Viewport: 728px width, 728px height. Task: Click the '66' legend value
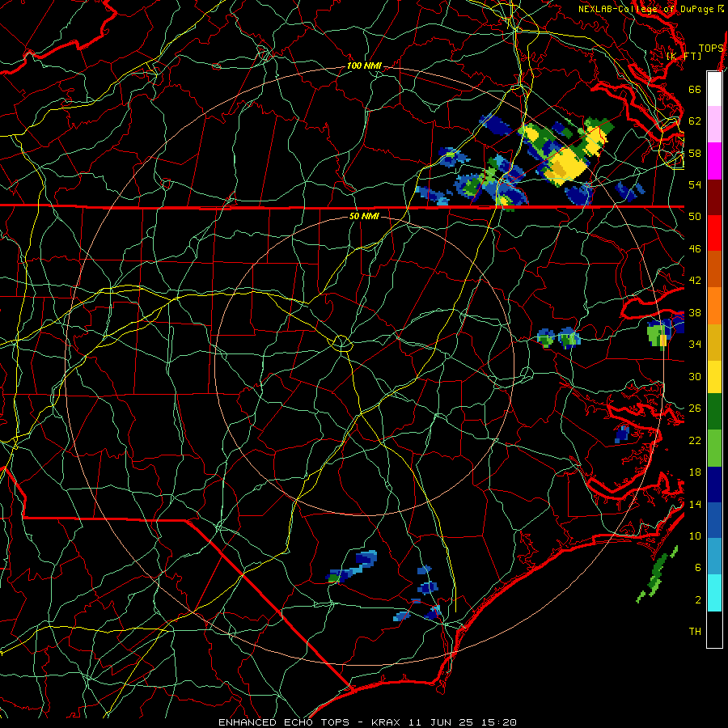(695, 89)
